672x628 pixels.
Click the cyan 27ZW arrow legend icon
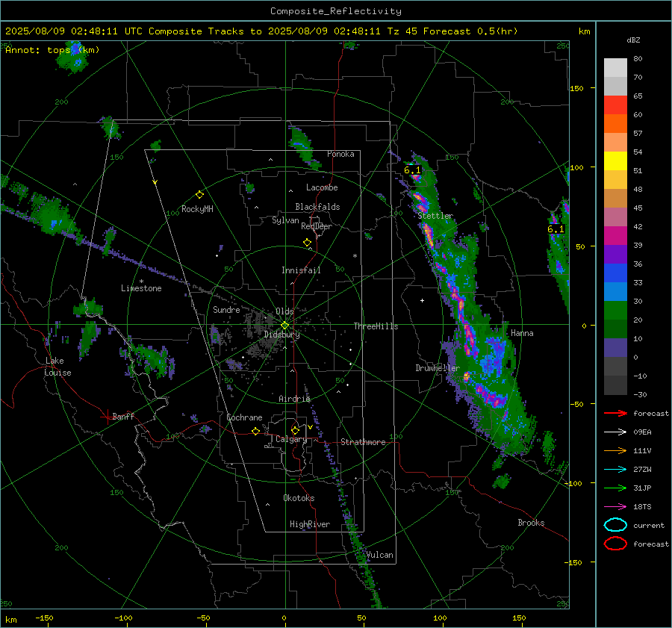(x=615, y=470)
